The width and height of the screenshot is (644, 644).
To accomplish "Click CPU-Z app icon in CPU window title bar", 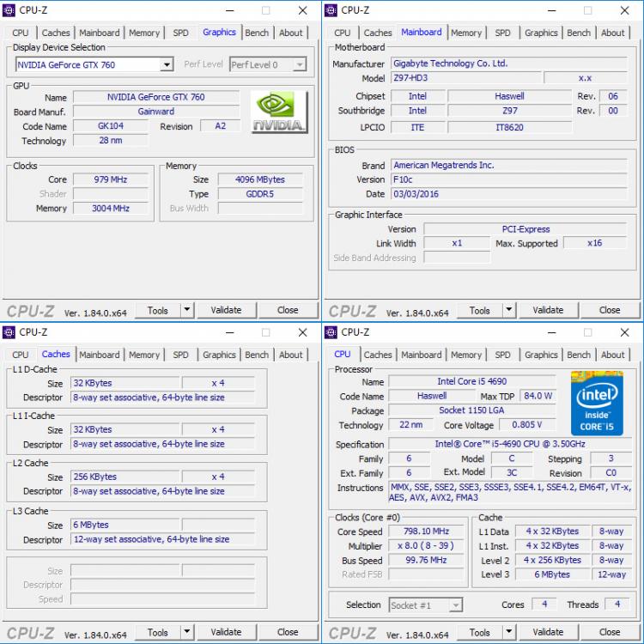I will pyautogui.click(x=331, y=332).
